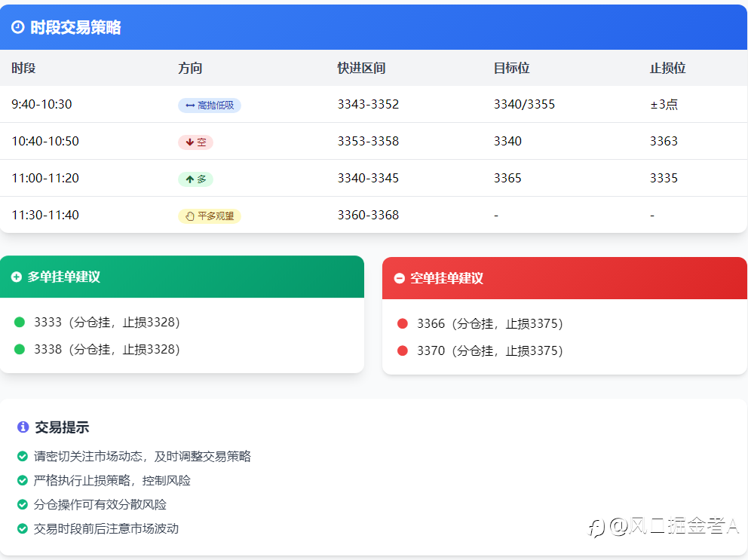Click the 方向 column header
The width and height of the screenshot is (748, 560).
tap(190, 69)
